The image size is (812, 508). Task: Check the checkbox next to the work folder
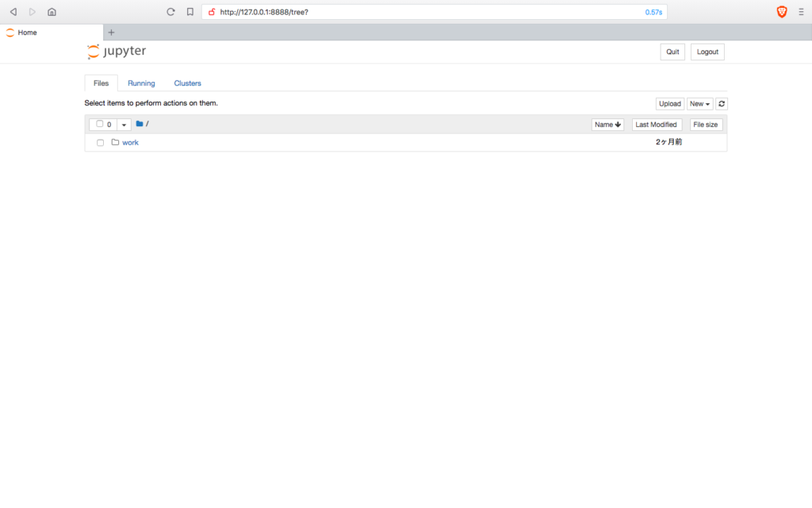point(100,142)
